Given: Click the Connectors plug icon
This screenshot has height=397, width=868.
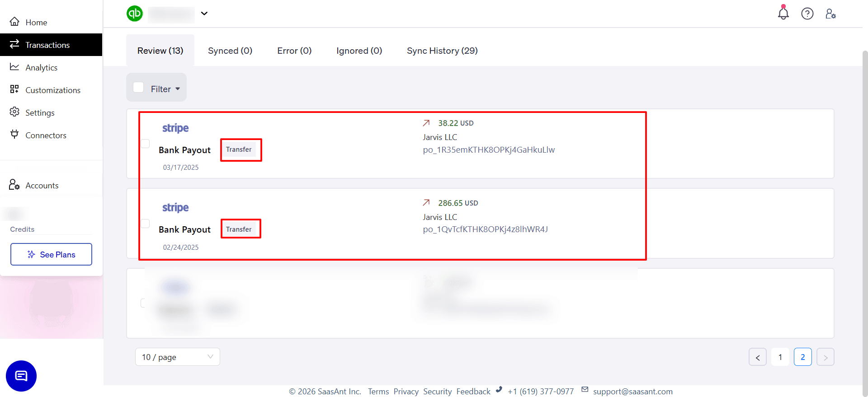Looking at the screenshot, I should tap(14, 134).
